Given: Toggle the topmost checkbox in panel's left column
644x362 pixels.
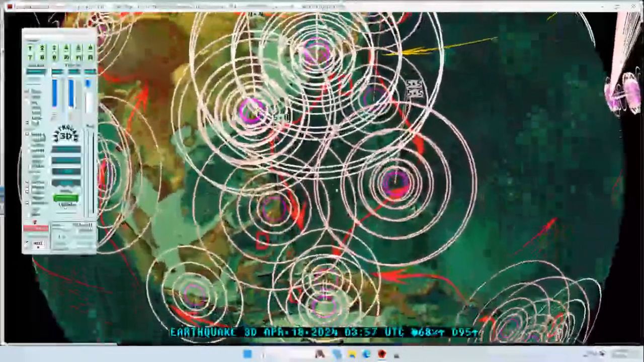Looking at the screenshot, I should coord(27,92).
